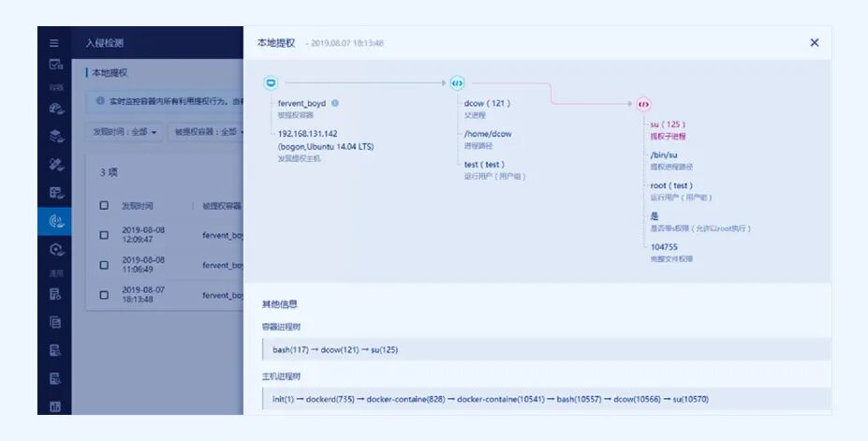Click the 是 value for the s-permission field
This screenshot has height=441, width=868.
tap(655, 216)
